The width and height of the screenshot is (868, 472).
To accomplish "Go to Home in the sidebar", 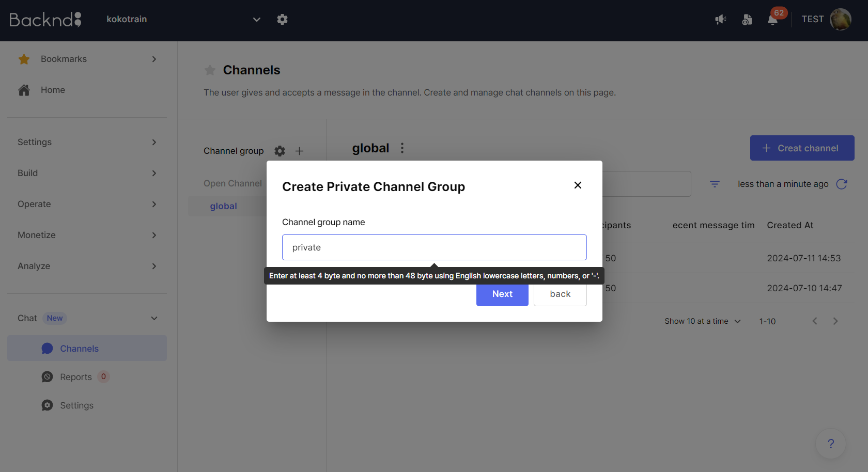I will click(x=53, y=90).
